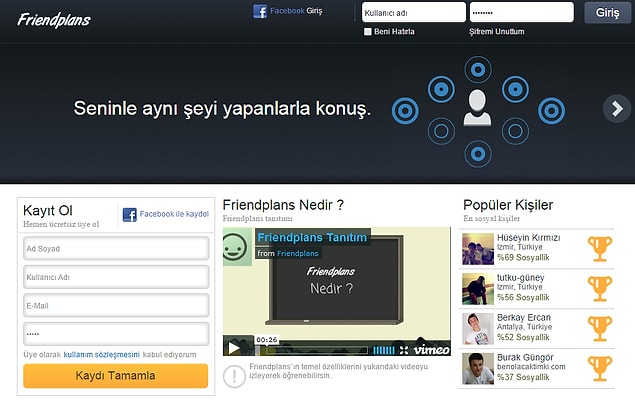Click the benolacaktimki.com text
This screenshot has width=635, height=401.
[x=531, y=367]
